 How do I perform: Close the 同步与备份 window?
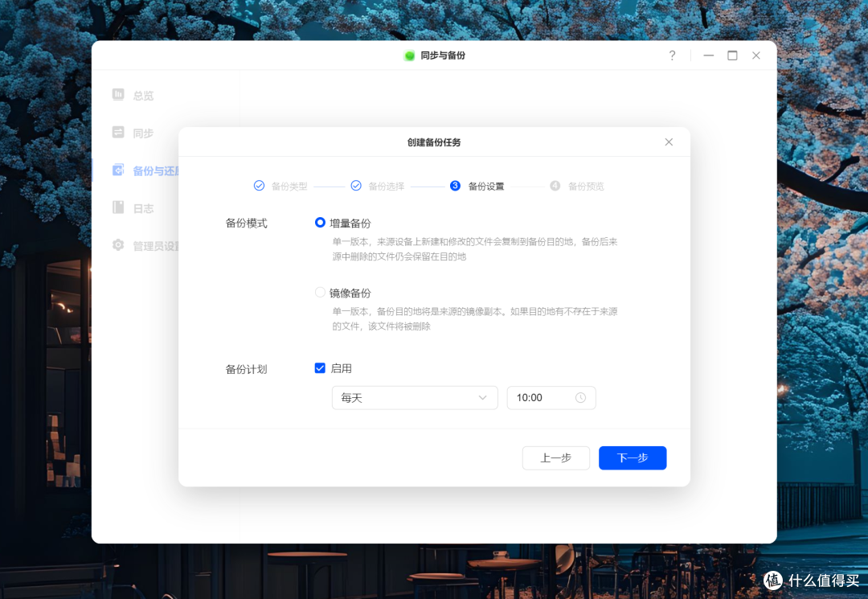(756, 55)
